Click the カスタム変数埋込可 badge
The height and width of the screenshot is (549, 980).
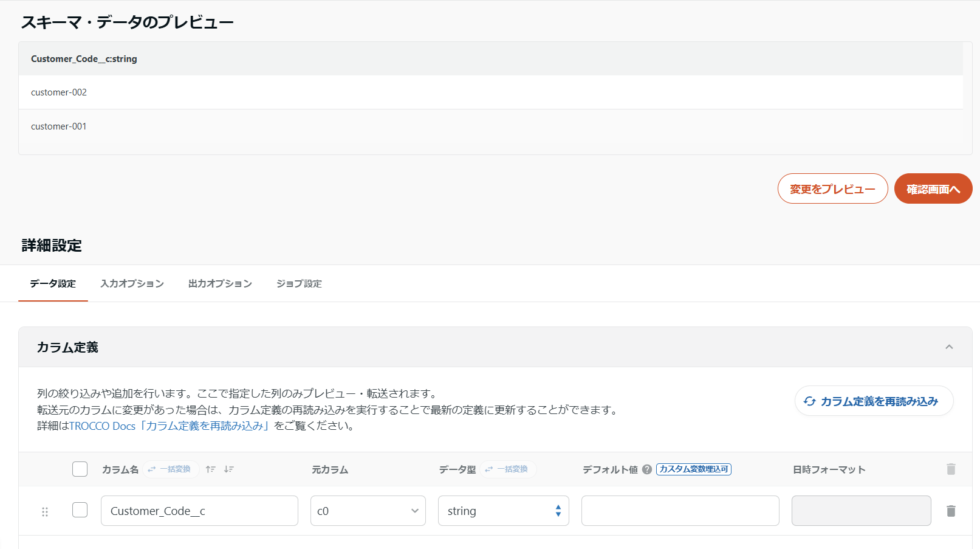pyautogui.click(x=693, y=469)
